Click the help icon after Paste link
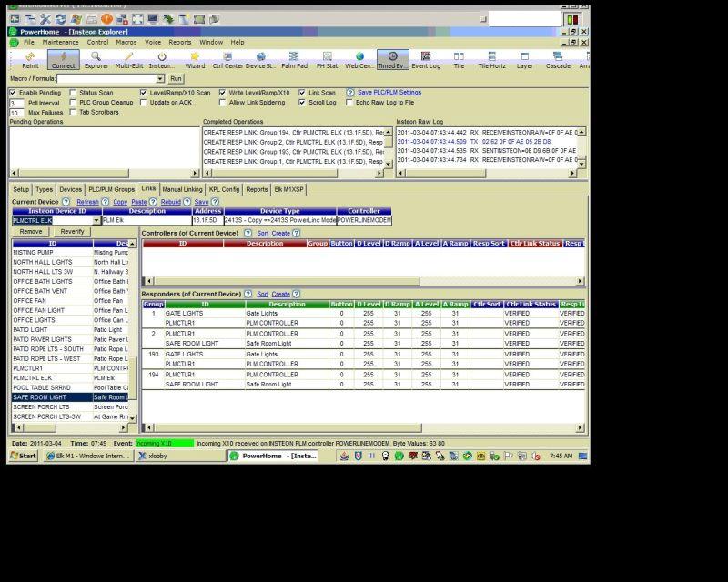Screen dimensions: 728x582 [153, 202]
